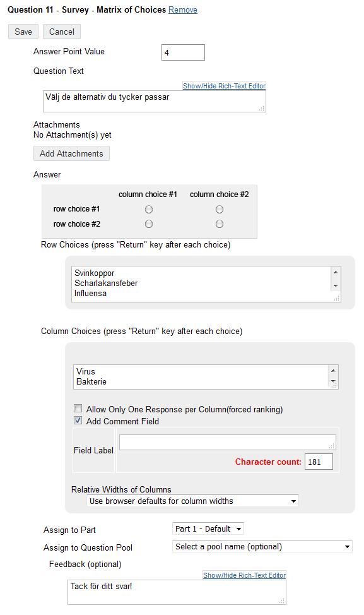Select row choice #2, column choice #2 radio
The height and width of the screenshot is (615, 364).
(x=220, y=224)
